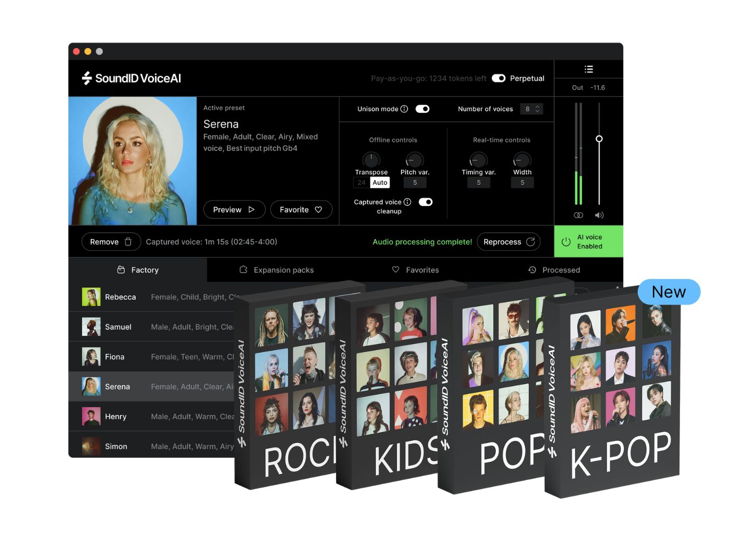This screenshot has width=756, height=551.
Task: Click the Unison mode info icon
Action: click(404, 109)
